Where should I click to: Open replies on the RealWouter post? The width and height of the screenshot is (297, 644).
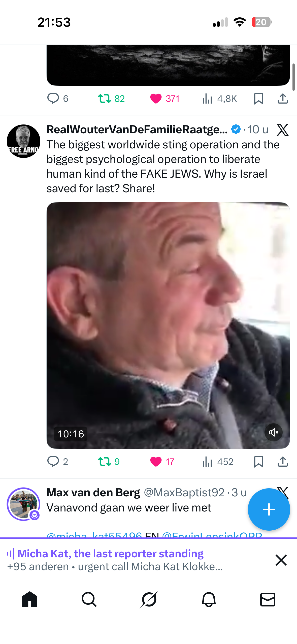tap(58, 462)
